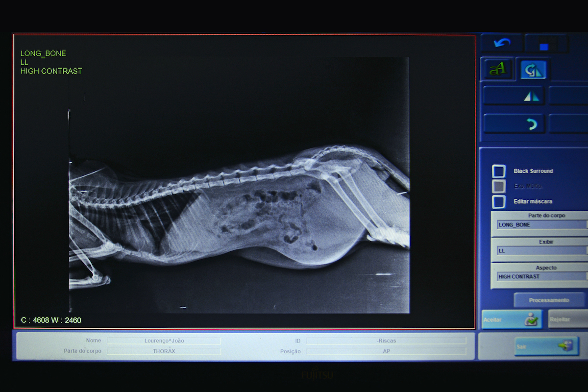
Task: Expand the Exibir dropdown showing LL
Action: pyautogui.click(x=541, y=251)
